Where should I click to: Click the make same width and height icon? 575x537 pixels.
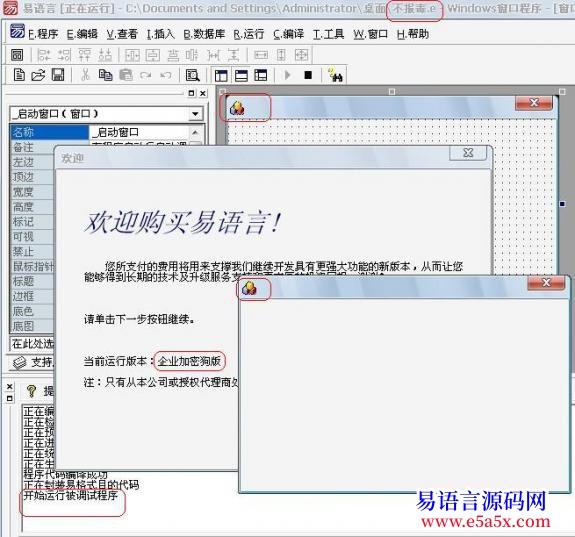pyautogui.click(x=301, y=55)
